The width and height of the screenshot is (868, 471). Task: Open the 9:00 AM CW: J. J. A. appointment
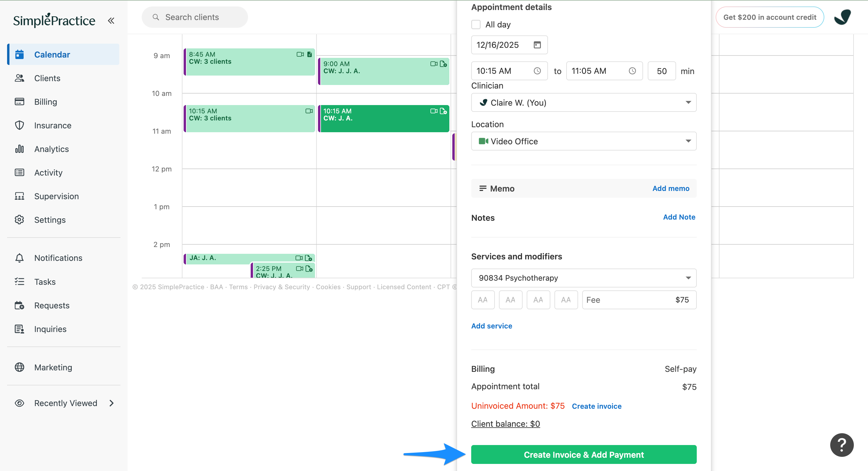click(384, 71)
